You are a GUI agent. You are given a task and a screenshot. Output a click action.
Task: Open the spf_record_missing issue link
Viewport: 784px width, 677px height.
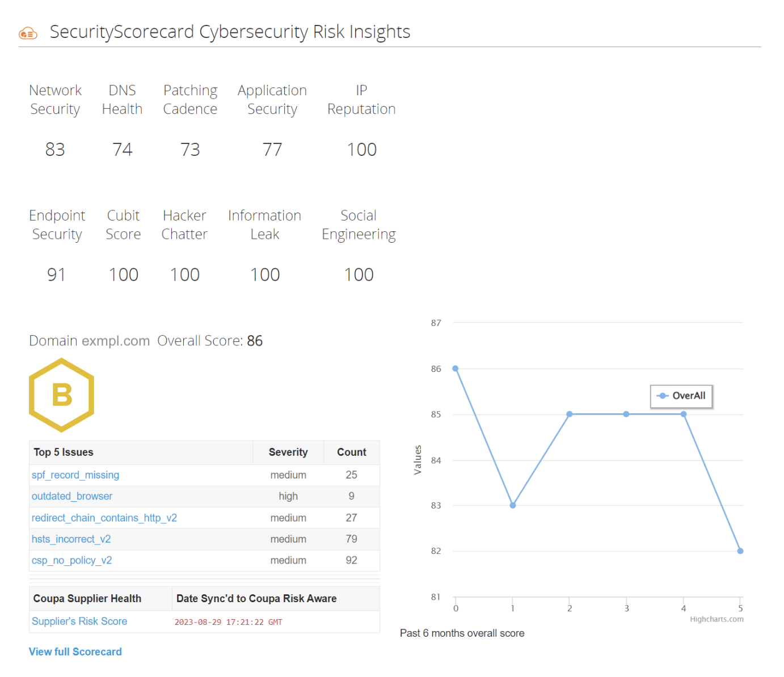pyautogui.click(x=75, y=475)
